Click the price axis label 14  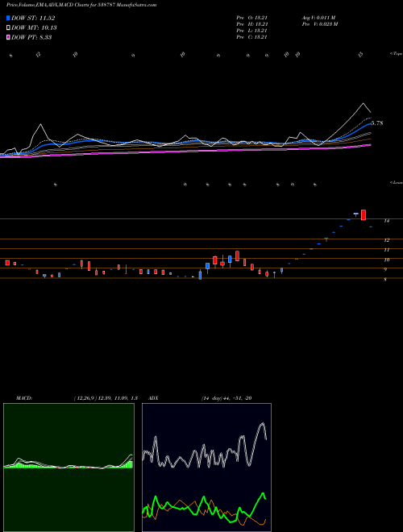coord(386,221)
